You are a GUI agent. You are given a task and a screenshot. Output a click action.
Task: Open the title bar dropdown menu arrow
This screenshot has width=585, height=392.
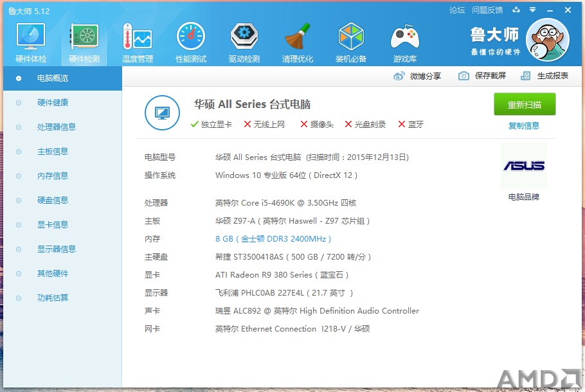click(x=533, y=10)
